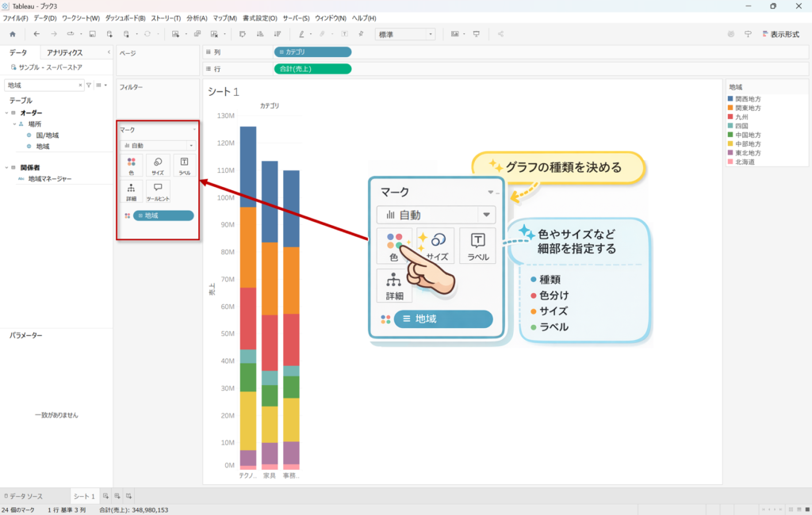Collapse the 場所 hierarchy in data pane
This screenshot has height=515, width=812.
point(13,124)
